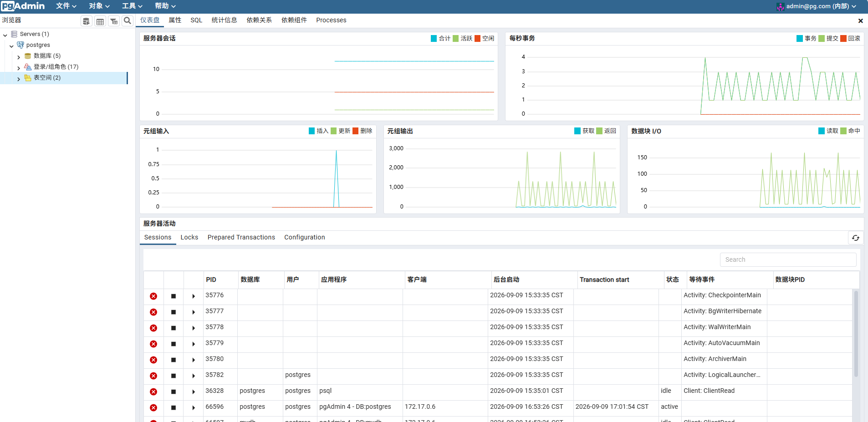Click the pgAdmin logo
The width and height of the screenshot is (868, 422).
pos(23,6)
